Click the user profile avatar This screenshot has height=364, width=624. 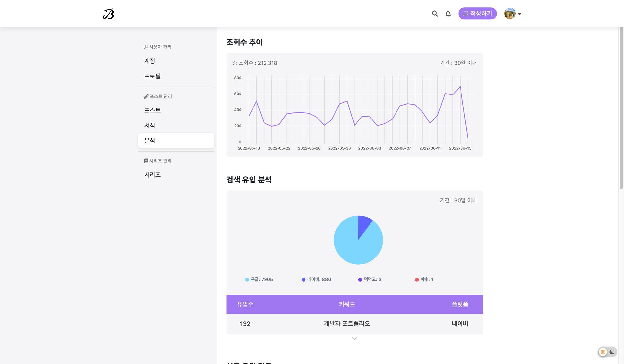[510, 14]
